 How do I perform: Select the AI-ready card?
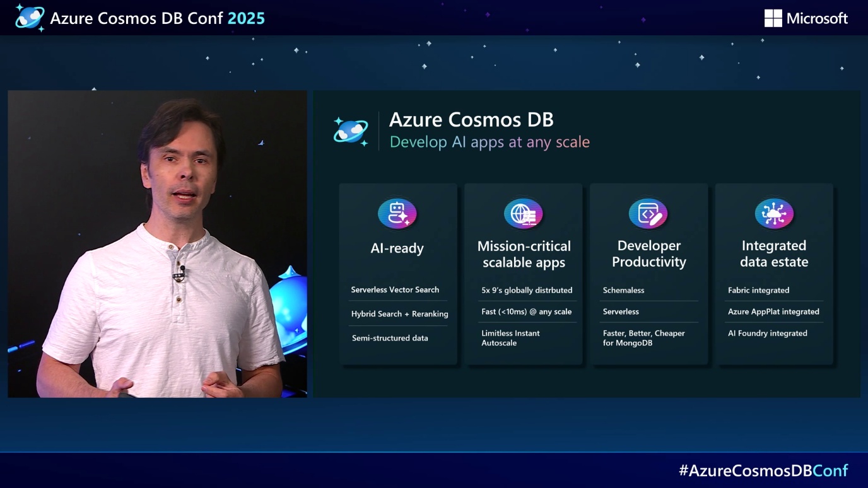397,274
